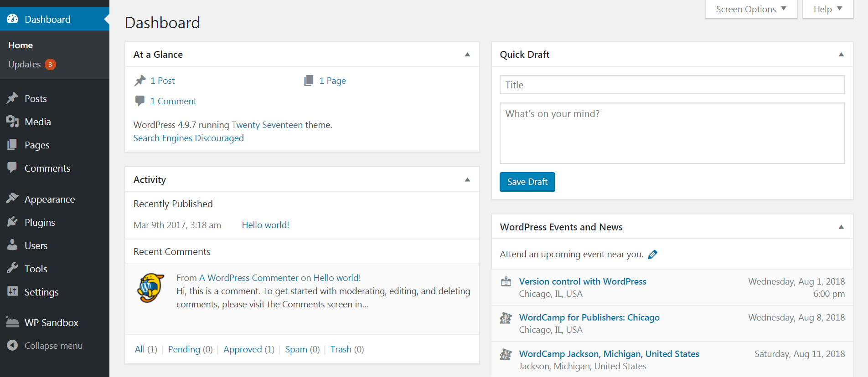Screen dimensions: 868x377
Task: Filter comments by Pending (0)
Action: tap(190, 349)
